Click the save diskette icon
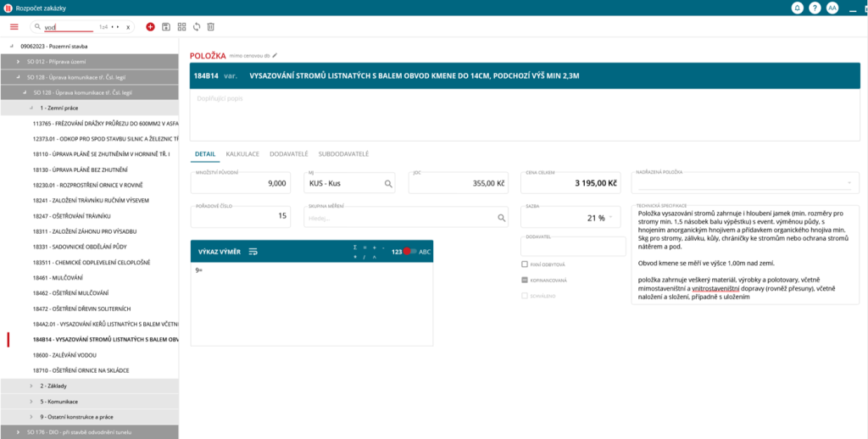This screenshot has width=868, height=439. pos(166,27)
